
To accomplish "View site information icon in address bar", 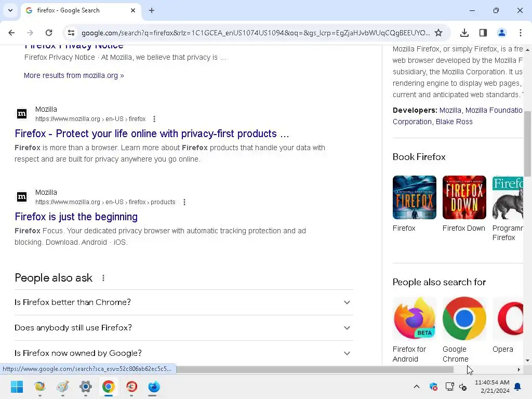I will point(71,33).
